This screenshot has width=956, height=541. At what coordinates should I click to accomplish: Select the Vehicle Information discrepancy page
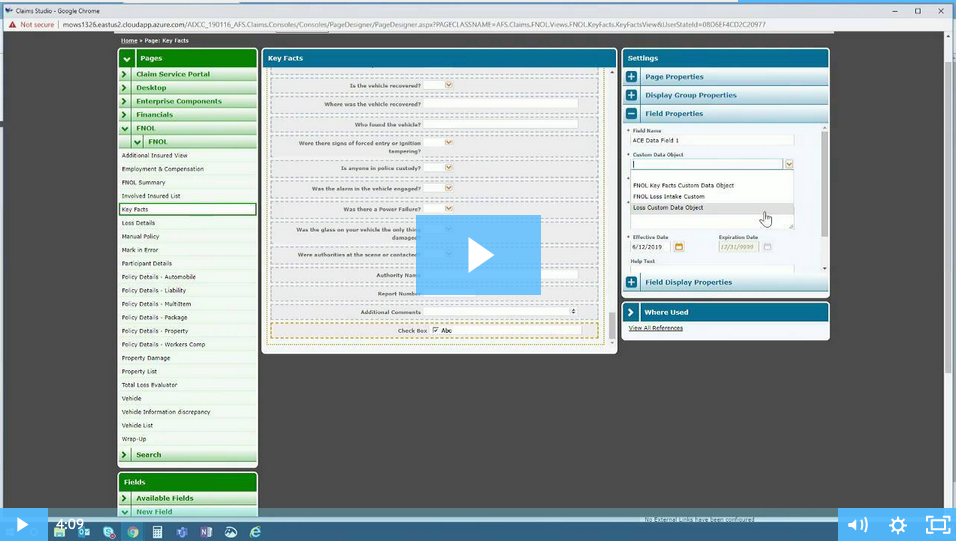166,412
